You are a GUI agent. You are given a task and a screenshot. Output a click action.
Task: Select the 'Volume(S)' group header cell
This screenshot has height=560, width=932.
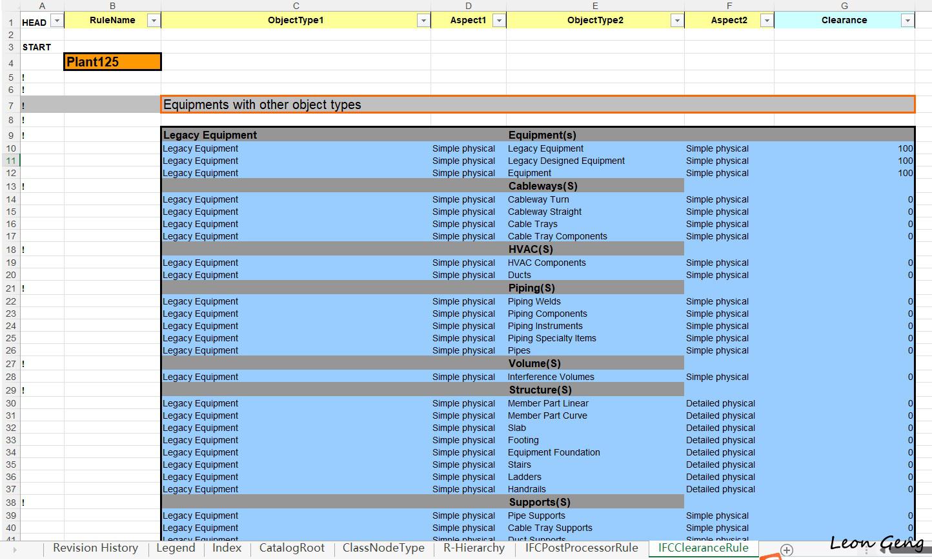[x=595, y=363]
